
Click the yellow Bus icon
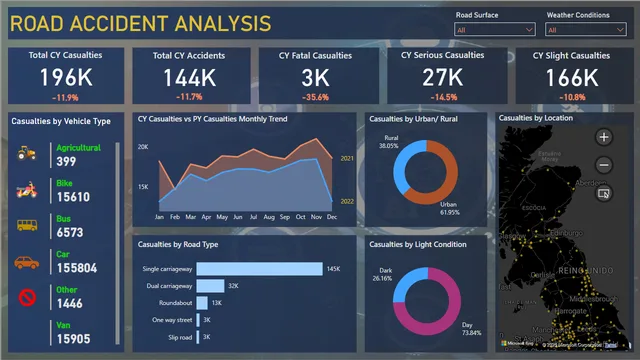tap(27, 225)
